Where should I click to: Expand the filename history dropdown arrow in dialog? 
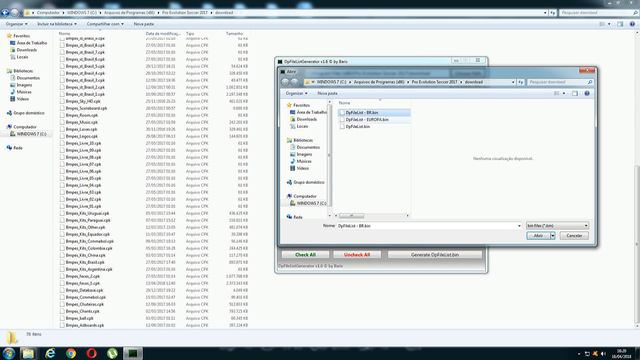point(519,225)
